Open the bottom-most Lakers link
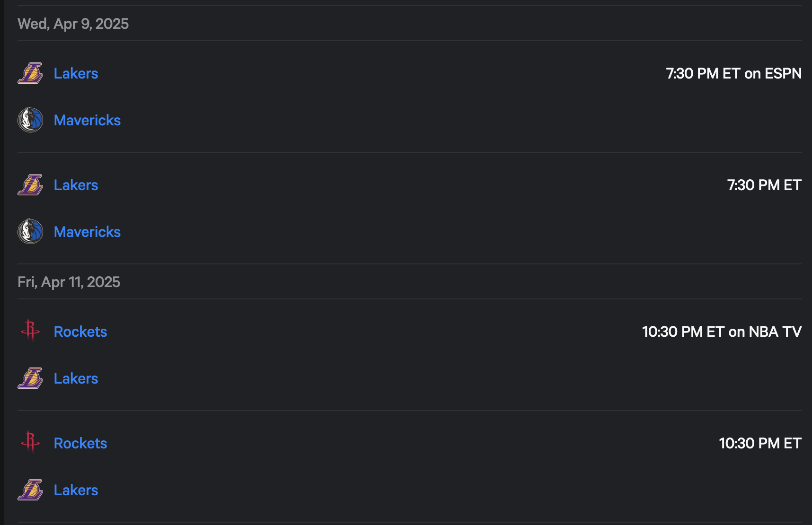 (76, 490)
